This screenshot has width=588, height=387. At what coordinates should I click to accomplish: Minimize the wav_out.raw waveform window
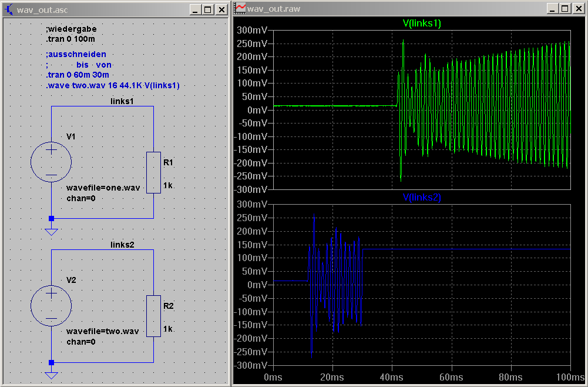point(552,8)
